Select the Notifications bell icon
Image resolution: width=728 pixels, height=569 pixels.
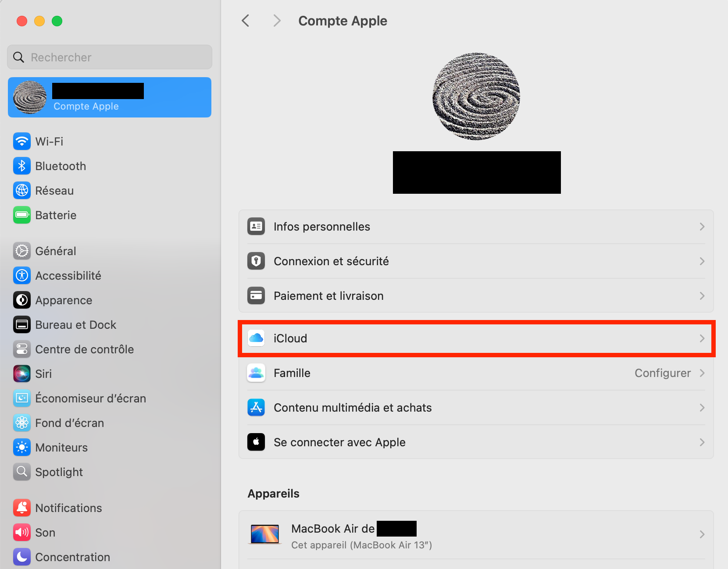tap(22, 508)
